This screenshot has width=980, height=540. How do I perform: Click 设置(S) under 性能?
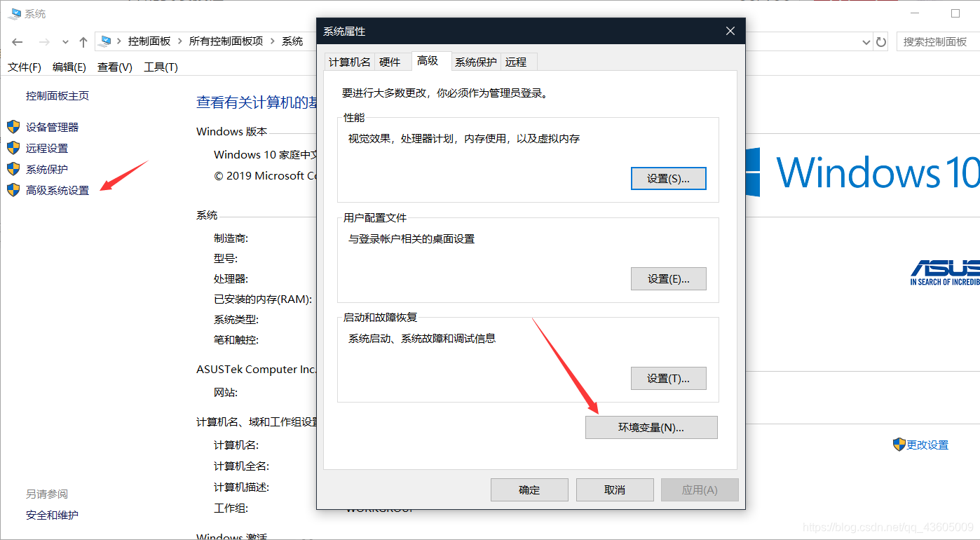[x=668, y=178]
